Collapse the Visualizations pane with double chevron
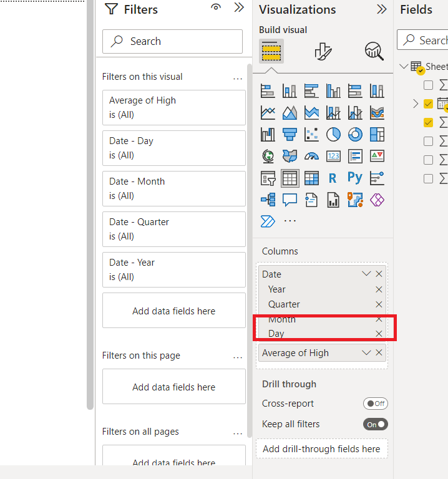Screen dimensions: 448x479 coord(381,9)
